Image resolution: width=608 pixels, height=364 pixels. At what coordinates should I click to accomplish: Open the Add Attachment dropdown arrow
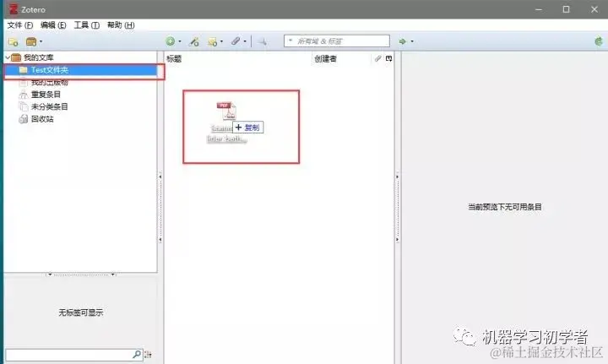[245, 41]
